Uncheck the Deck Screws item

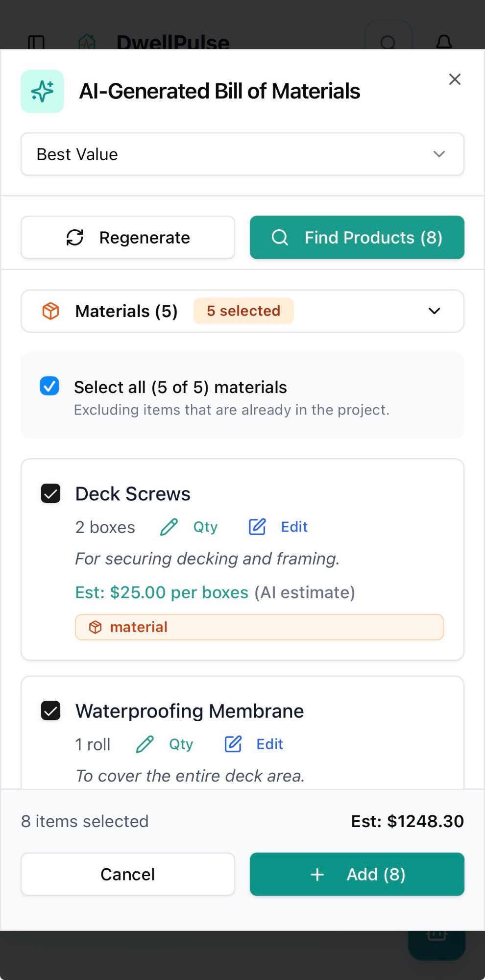(x=50, y=493)
